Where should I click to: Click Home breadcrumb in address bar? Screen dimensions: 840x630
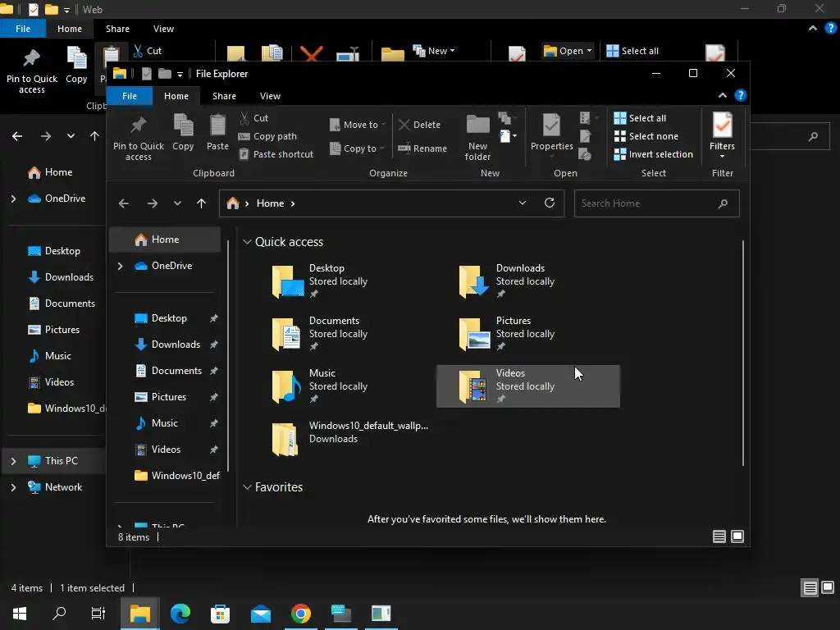[x=270, y=203]
